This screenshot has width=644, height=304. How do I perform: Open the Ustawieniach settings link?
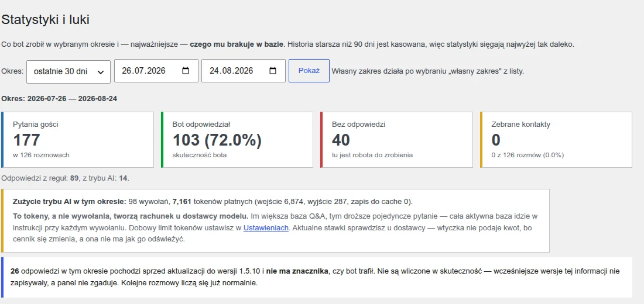pos(265,227)
